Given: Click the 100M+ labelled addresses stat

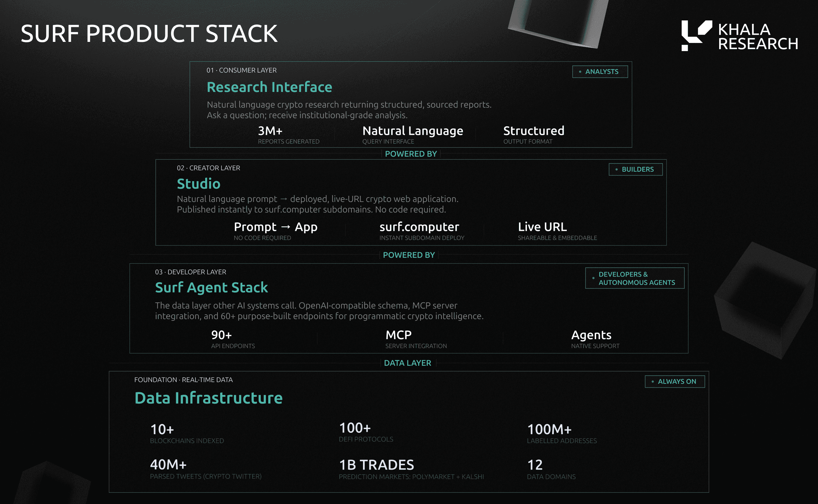Looking at the screenshot, I should (x=549, y=430).
